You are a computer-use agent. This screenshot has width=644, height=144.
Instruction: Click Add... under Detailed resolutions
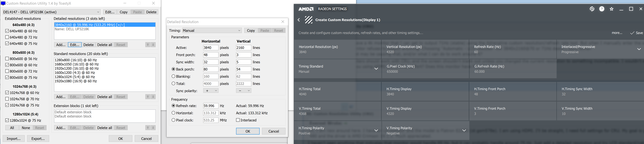pyautogui.click(x=61, y=45)
